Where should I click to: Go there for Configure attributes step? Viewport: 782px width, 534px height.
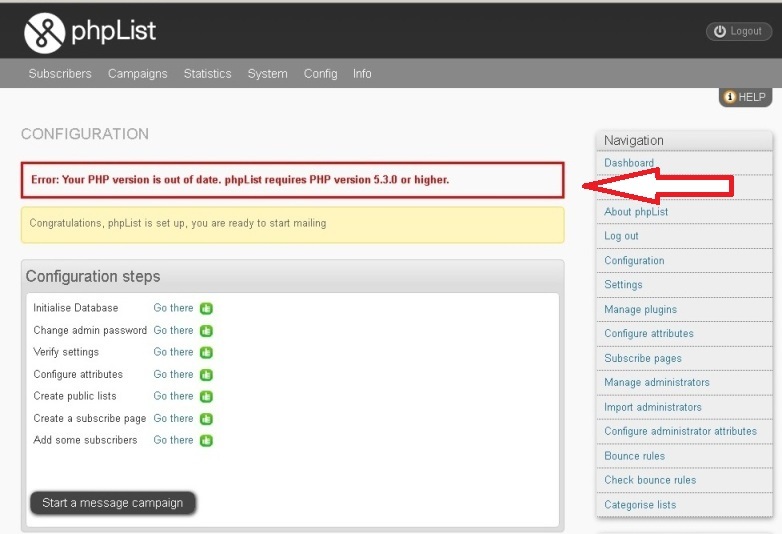tap(173, 374)
